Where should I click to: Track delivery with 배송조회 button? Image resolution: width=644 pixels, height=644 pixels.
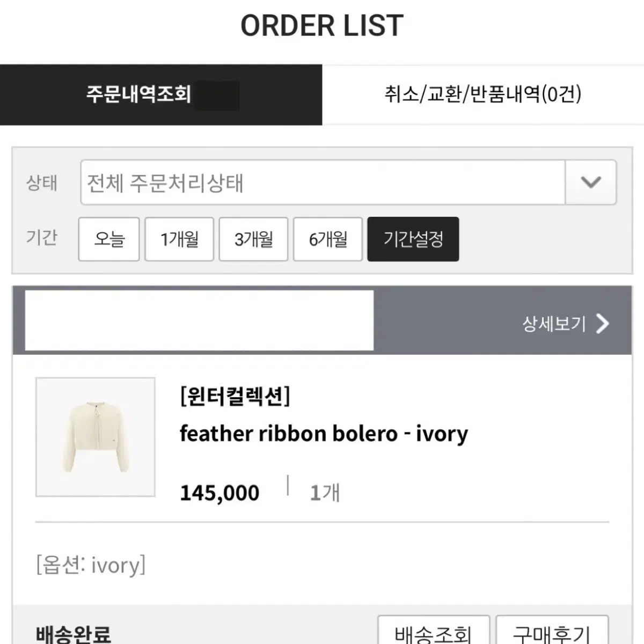[x=434, y=632]
